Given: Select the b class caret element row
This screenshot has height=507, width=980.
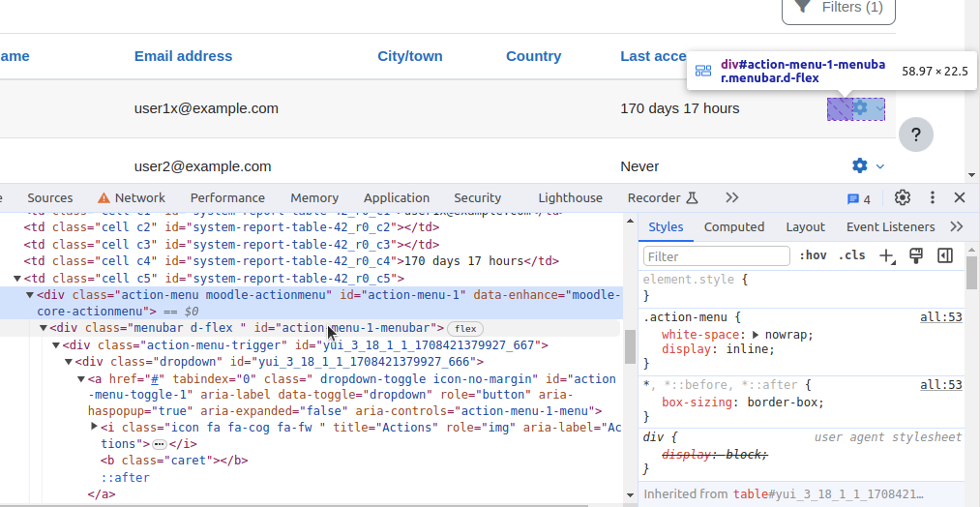Looking at the screenshot, I should pos(174,461).
